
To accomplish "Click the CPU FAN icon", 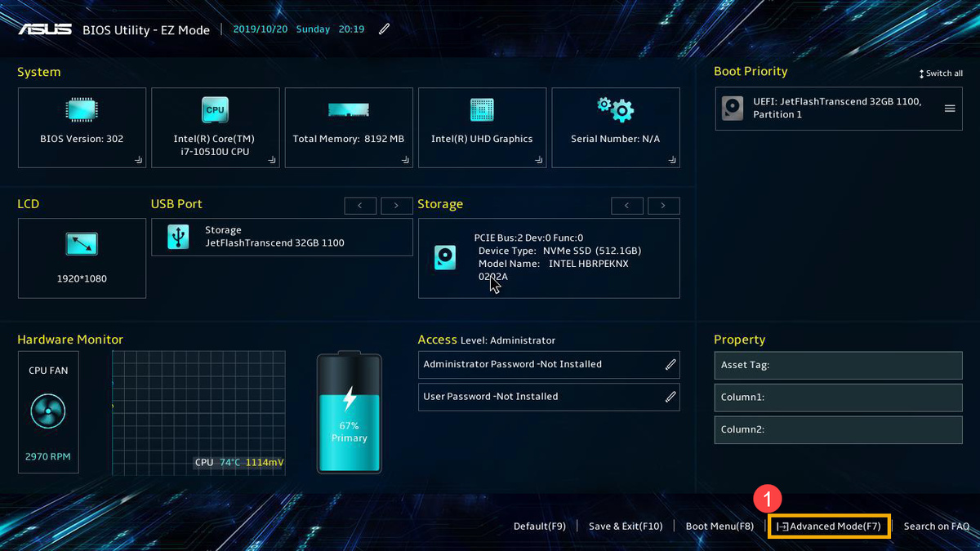I will click(x=48, y=411).
